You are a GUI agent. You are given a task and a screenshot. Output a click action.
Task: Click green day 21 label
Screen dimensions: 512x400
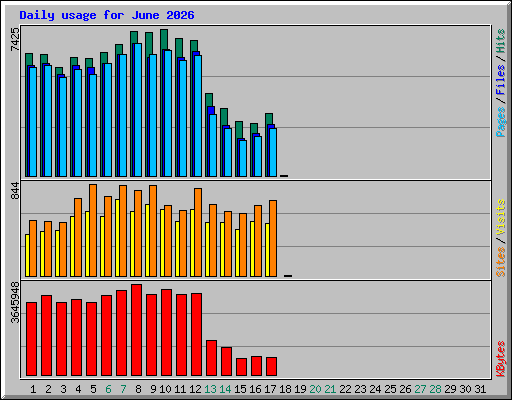click(x=330, y=389)
